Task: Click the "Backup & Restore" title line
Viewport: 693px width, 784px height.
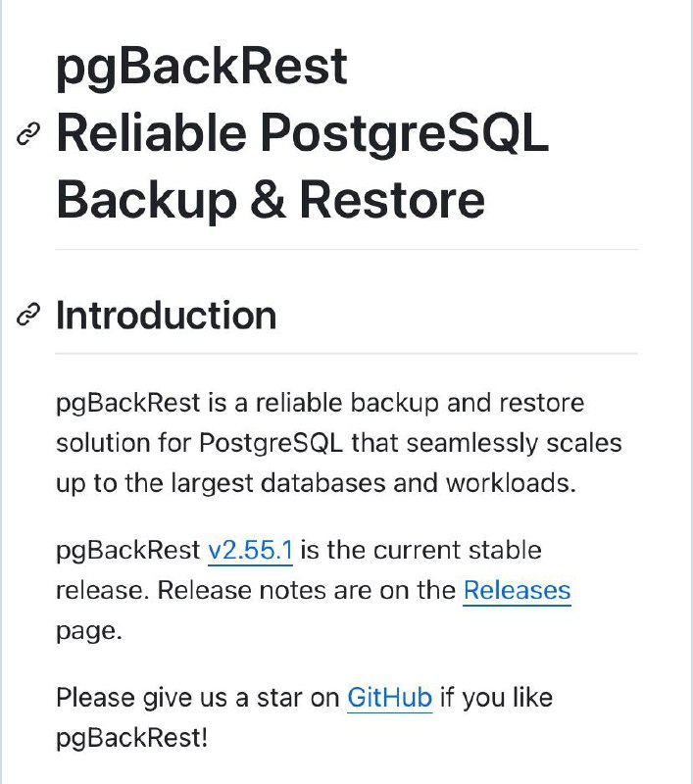Action: (271, 200)
